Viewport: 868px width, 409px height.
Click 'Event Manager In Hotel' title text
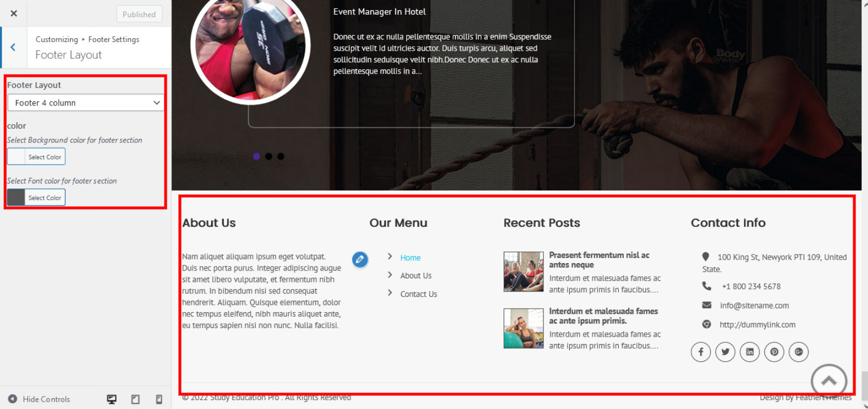pyautogui.click(x=380, y=11)
